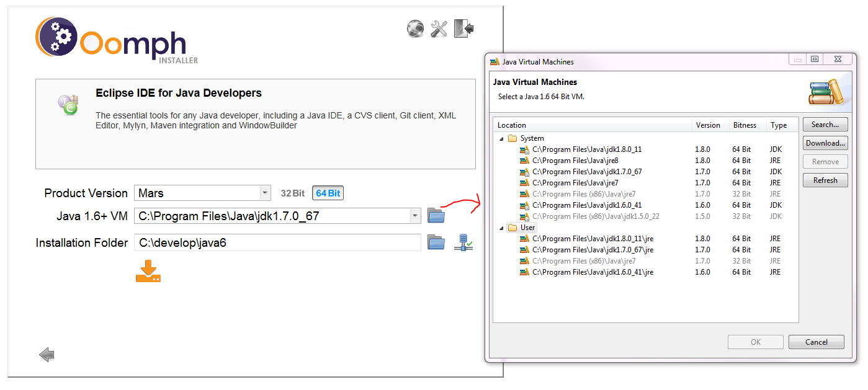This screenshot has height=390, width=868.
Task: Click the User folder label
Action: point(528,228)
